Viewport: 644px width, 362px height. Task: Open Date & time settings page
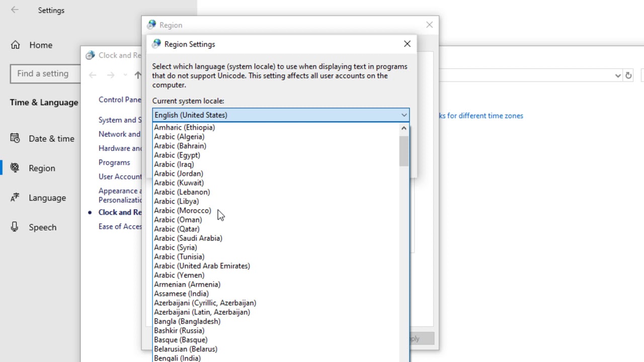(x=42, y=139)
